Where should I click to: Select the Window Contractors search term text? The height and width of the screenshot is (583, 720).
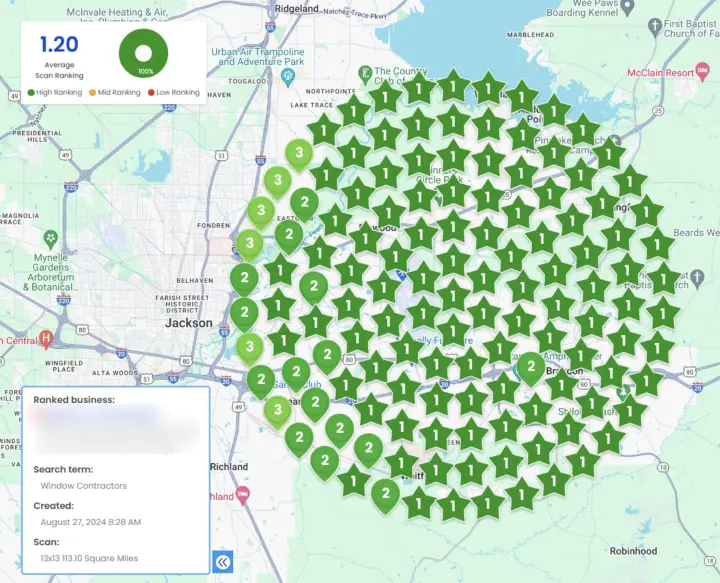click(84, 486)
